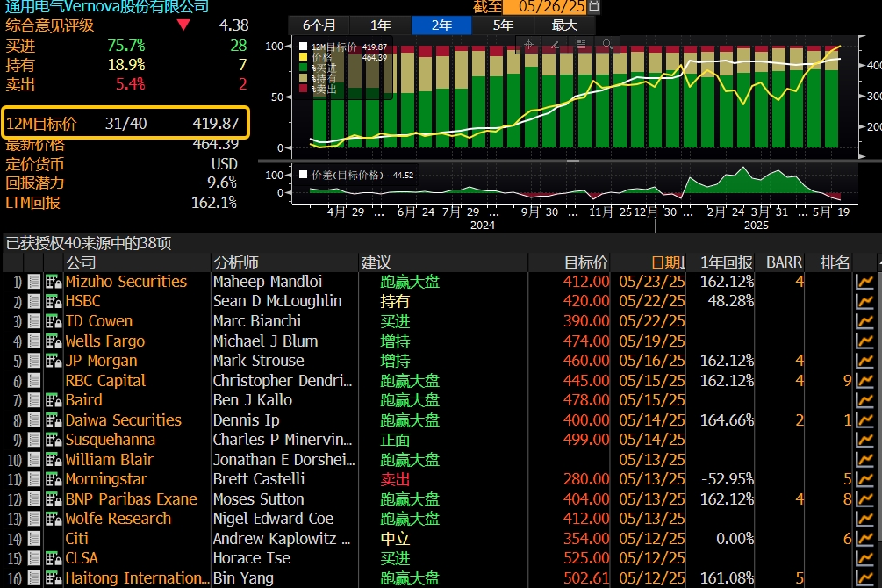Switch chart range to 5年
This screenshot has height=588, width=882.
tap(503, 25)
